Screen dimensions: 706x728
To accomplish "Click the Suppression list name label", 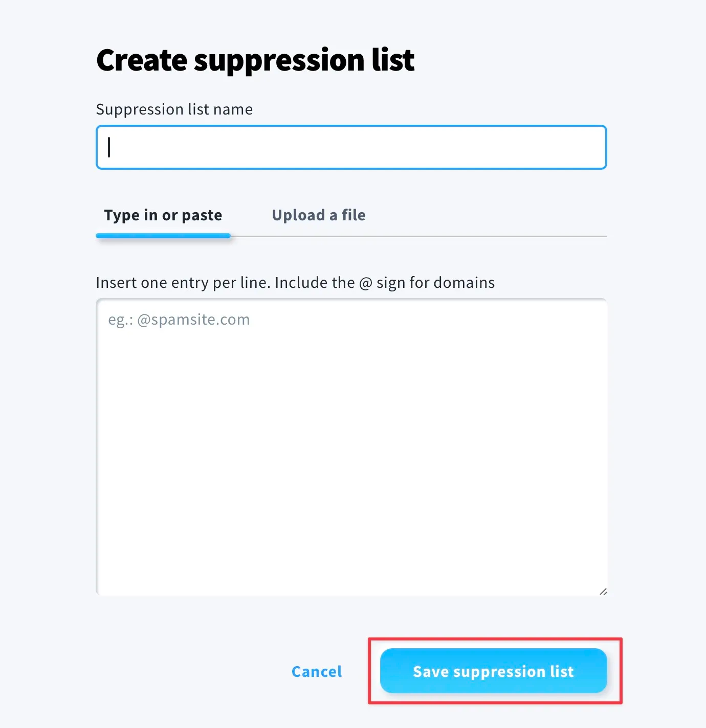I will [x=174, y=109].
